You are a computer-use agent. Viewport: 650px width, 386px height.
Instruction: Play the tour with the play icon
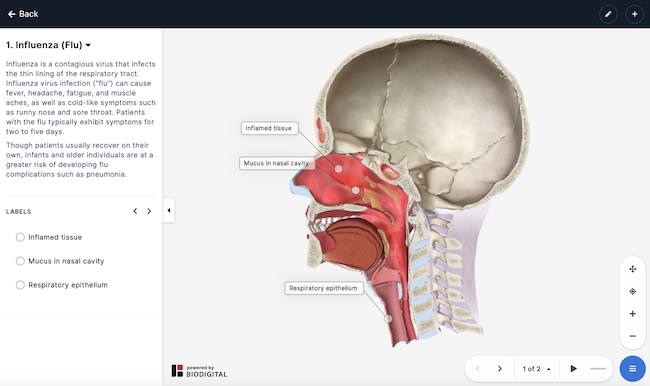(573, 369)
